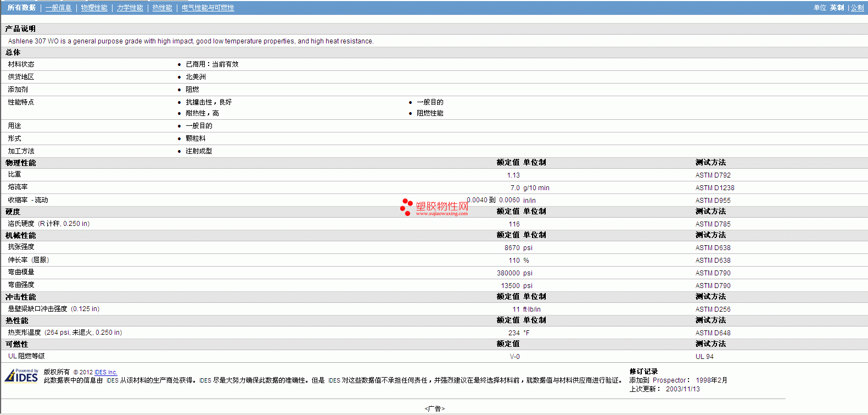The width and height of the screenshot is (868, 415).
Task: Open the ASTM D1238 test method link
Action: [714, 188]
